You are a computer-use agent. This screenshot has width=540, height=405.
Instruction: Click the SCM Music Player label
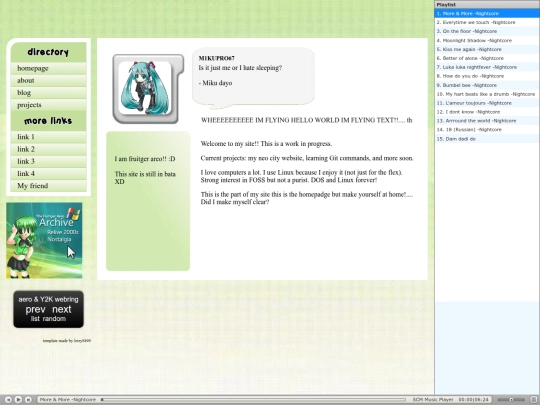(x=433, y=399)
